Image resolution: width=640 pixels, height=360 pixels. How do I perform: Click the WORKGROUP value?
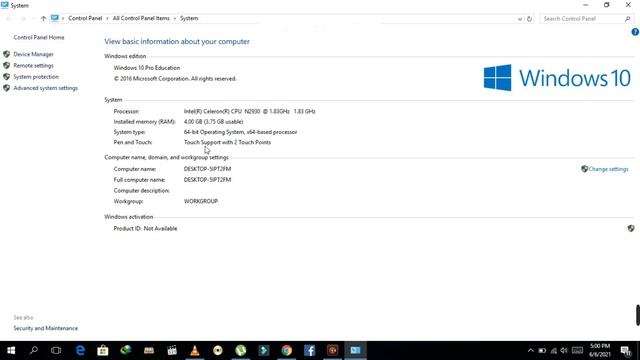point(201,201)
